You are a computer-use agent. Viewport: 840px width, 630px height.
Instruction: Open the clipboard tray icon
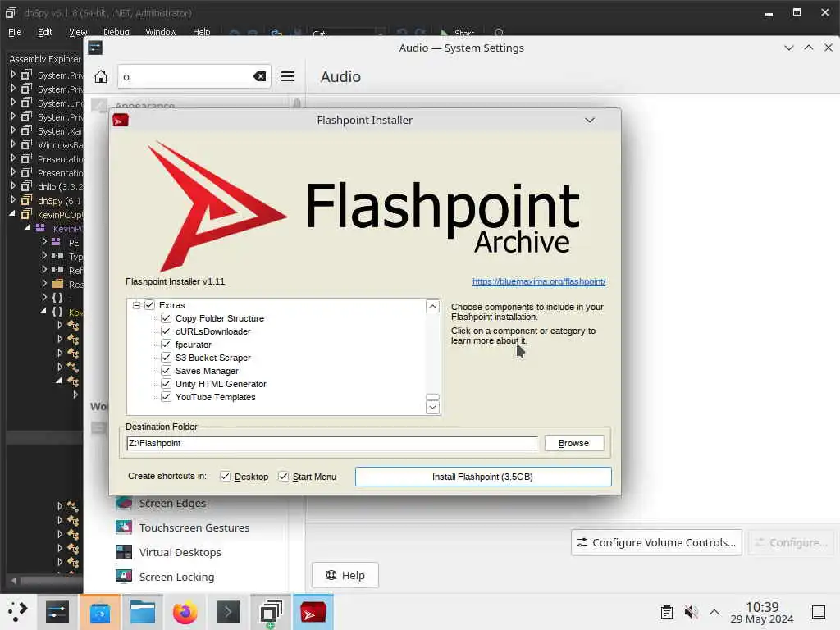click(666, 612)
